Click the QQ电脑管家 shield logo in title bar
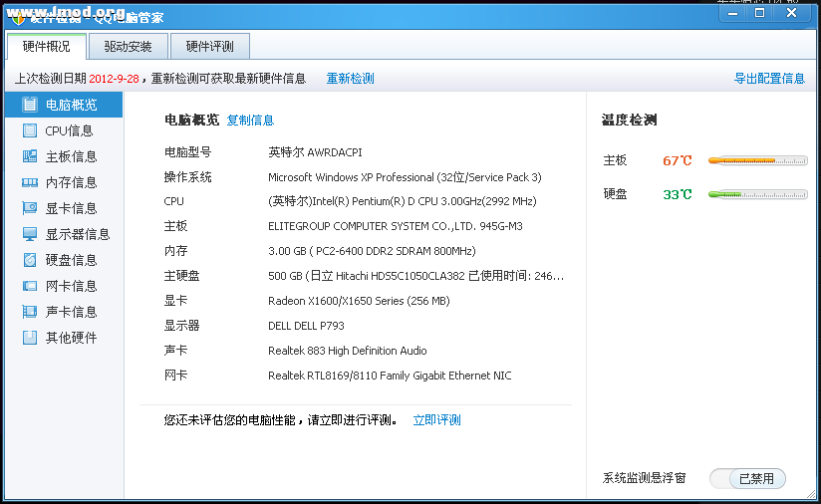The image size is (821, 504). [18, 19]
